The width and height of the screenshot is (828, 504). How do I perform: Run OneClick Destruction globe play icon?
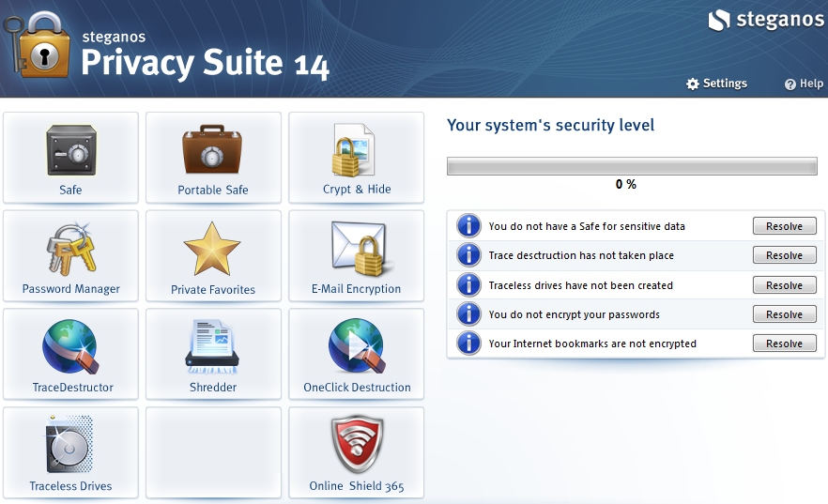[357, 346]
